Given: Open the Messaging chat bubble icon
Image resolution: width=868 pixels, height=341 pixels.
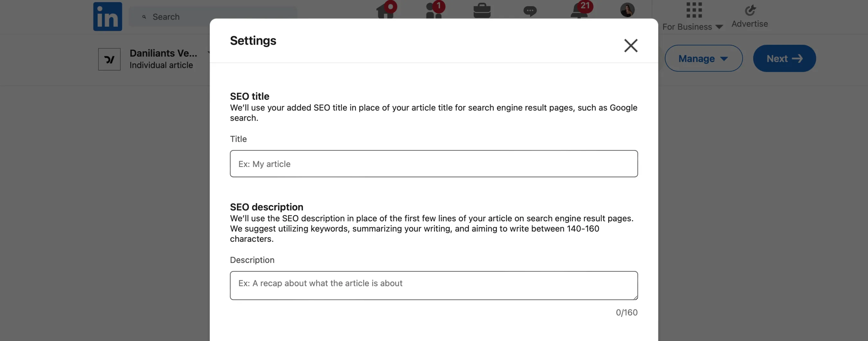Looking at the screenshot, I should point(530,11).
